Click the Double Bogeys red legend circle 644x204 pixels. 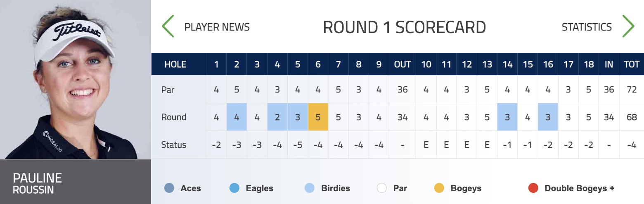(533, 188)
